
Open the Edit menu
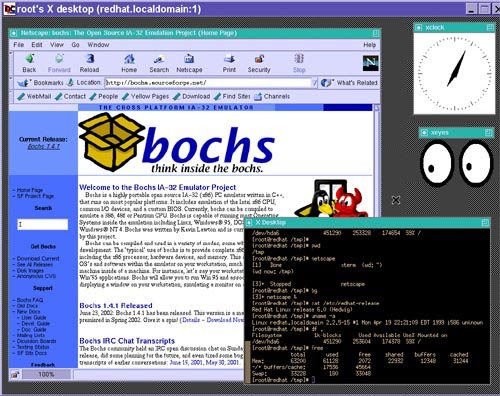coord(37,45)
